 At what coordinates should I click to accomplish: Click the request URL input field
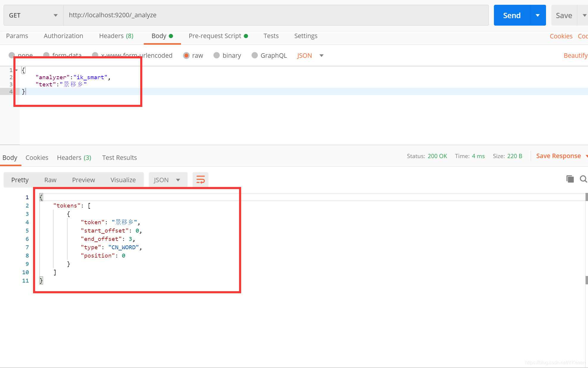pos(276,15)
